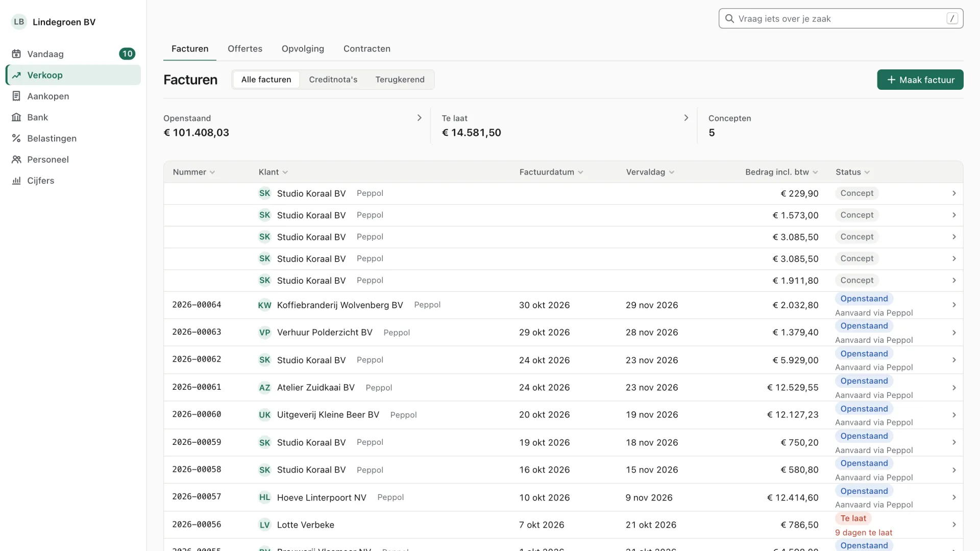This screenshot has width=980, height=551.
Task: Focus the Vraag iets over je zaak field
Action: click(841, 18)
